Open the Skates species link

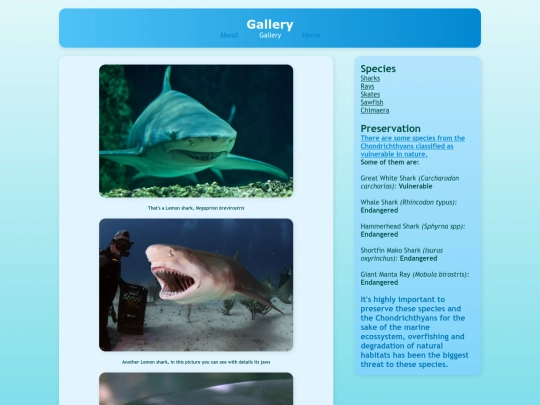click(x=370, y=94)
